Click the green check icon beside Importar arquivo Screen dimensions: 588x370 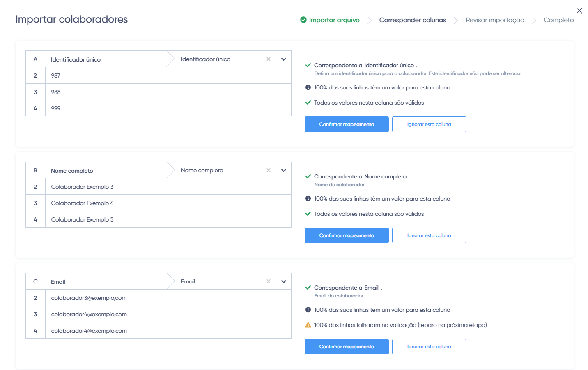tap(303, 20)
